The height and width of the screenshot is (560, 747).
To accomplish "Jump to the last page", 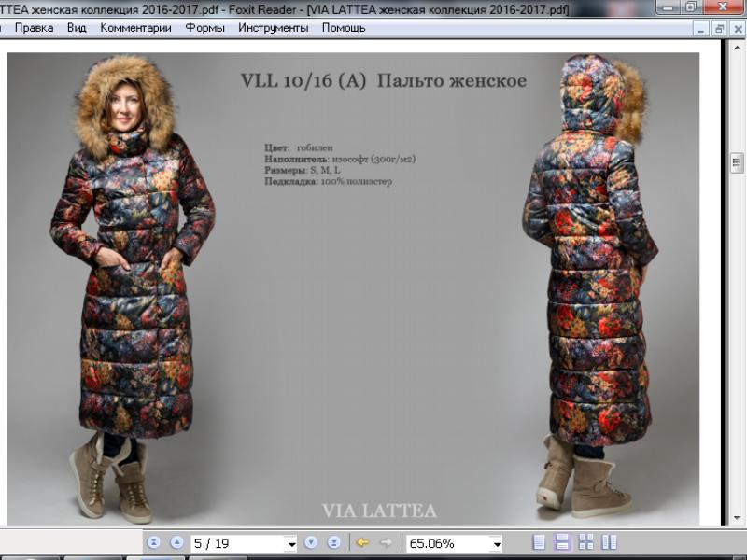I will coord(333,542).
